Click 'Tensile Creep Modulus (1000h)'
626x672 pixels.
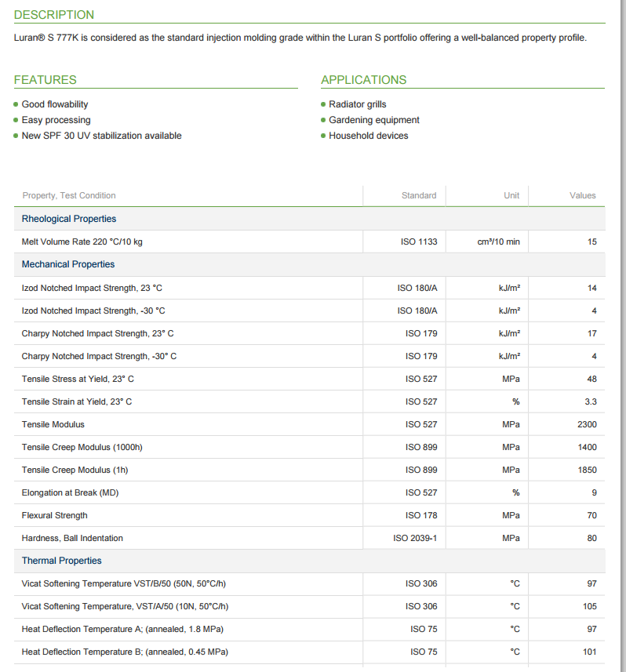82,447
